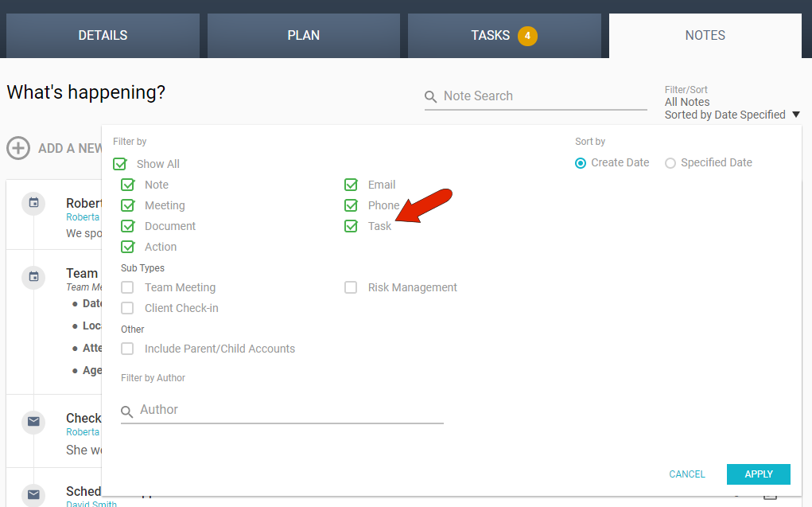The image size is (812, 507).
Task: Click the plus icon to add a note
Action: pyautogui.click(x=18, y=148)
